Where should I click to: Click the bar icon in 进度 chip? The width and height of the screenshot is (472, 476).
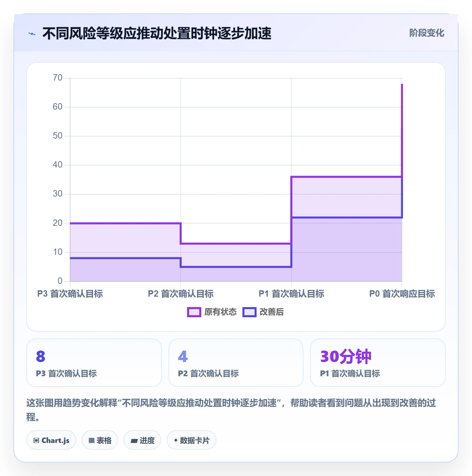(134, 441)
